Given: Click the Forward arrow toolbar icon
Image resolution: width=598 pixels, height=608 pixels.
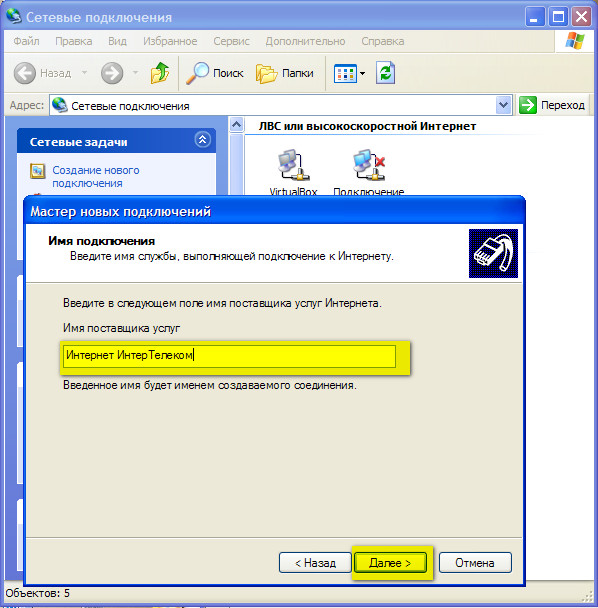Looking at the screenshot, I should click(x=112, y=73).
